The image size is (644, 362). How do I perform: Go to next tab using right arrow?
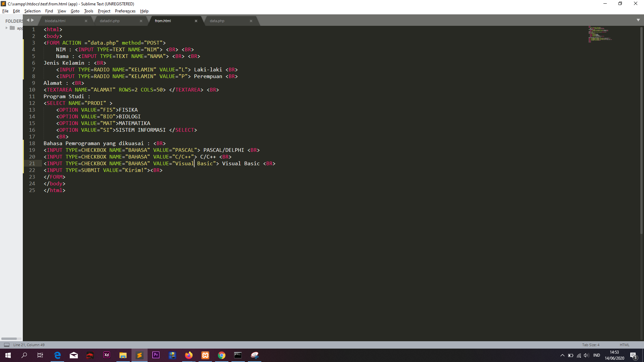(x=33, y=20)
